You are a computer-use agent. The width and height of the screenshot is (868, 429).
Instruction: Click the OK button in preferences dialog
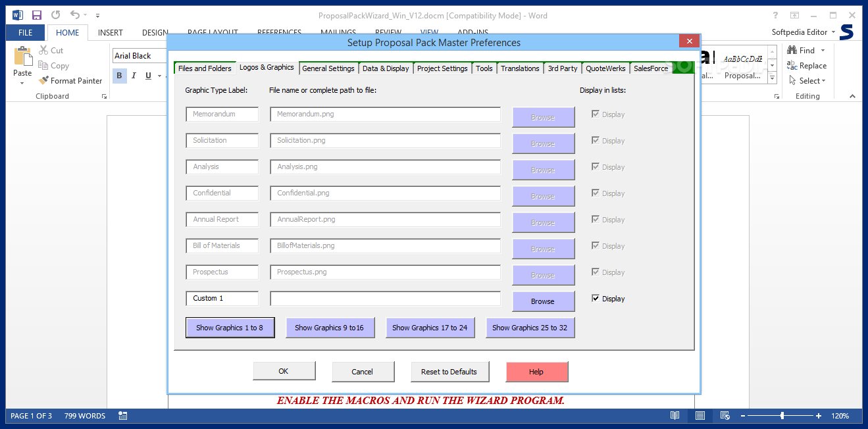284,372
